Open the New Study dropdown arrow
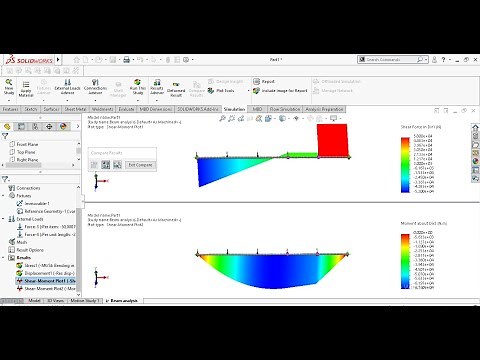 [9, 100]
